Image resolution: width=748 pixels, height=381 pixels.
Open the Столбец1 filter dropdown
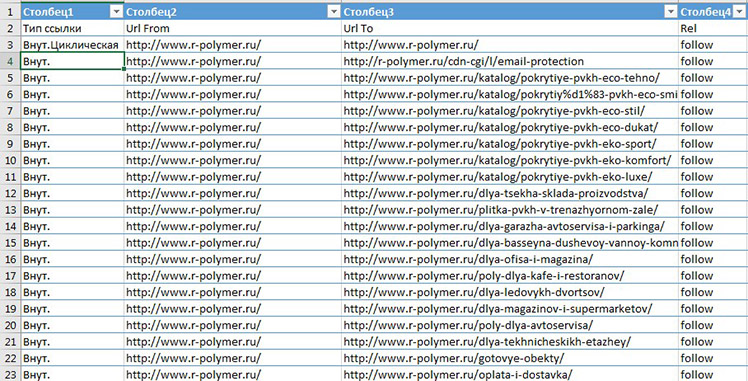click(x=117, y=12)
